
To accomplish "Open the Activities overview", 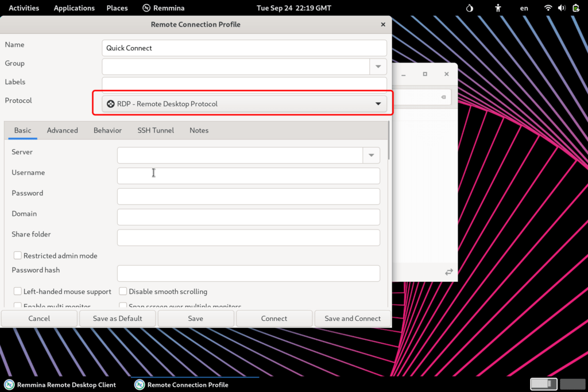I will pyautogui.click(x=24, y=8).
